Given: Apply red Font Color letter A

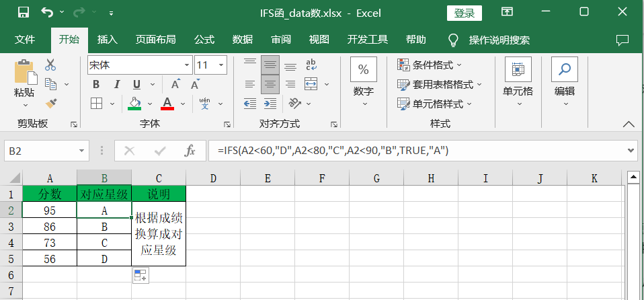Looking at the screenshot, I should (x=167, y=103).
